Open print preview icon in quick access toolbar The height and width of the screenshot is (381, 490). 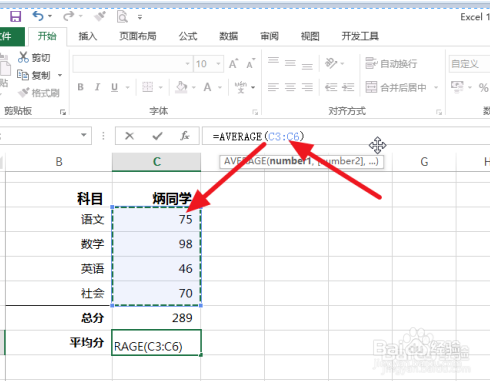tap(122, 16)
